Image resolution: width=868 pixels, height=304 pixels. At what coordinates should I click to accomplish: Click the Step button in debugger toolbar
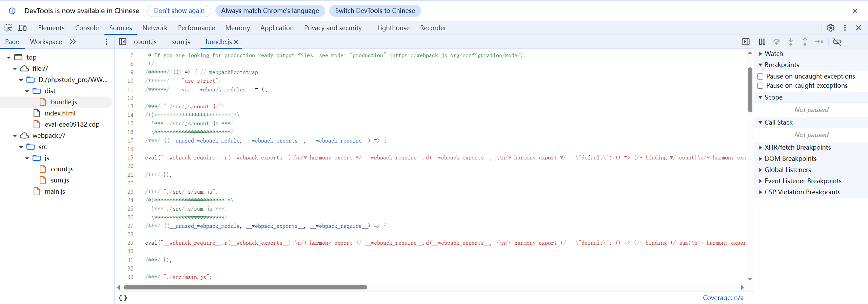click(819, 42)
